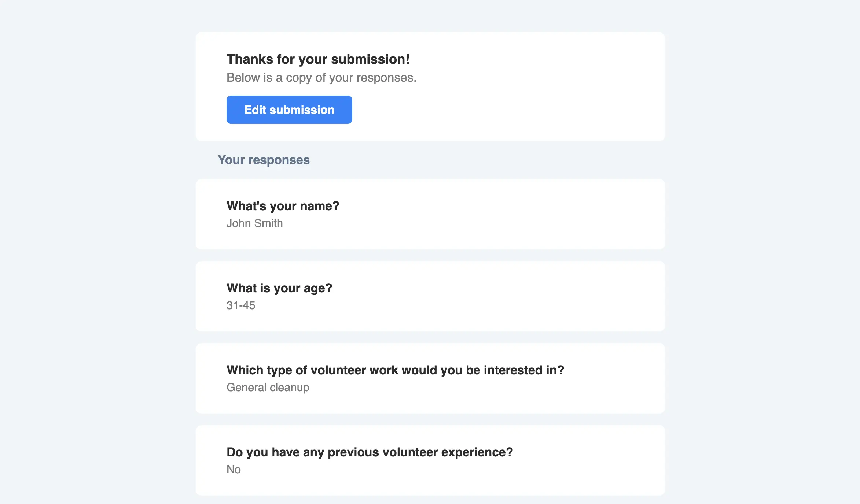Viewport: 860px width, 504px height.
Task: Click 'Below is a copy of your responses' text
Action: [x=321, y=78]
